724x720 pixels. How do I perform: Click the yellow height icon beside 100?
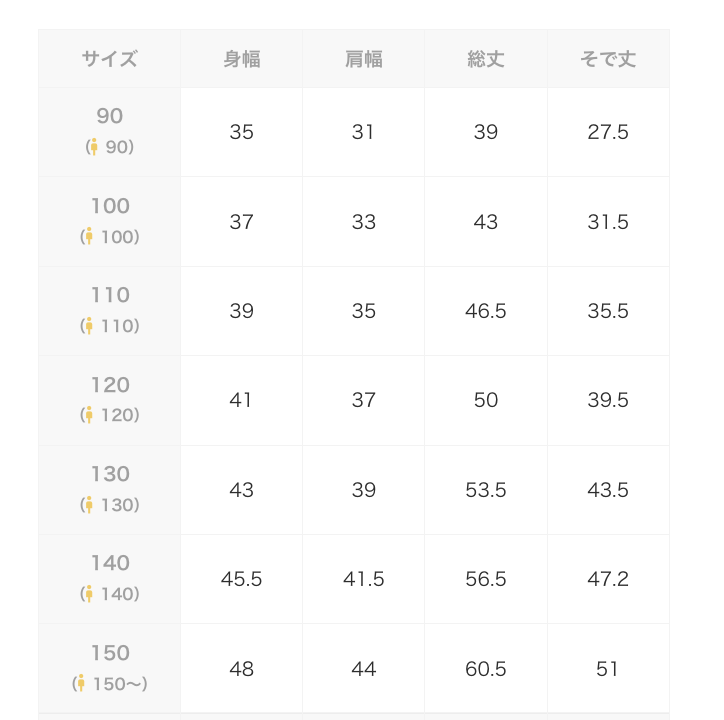click(89, 237)
